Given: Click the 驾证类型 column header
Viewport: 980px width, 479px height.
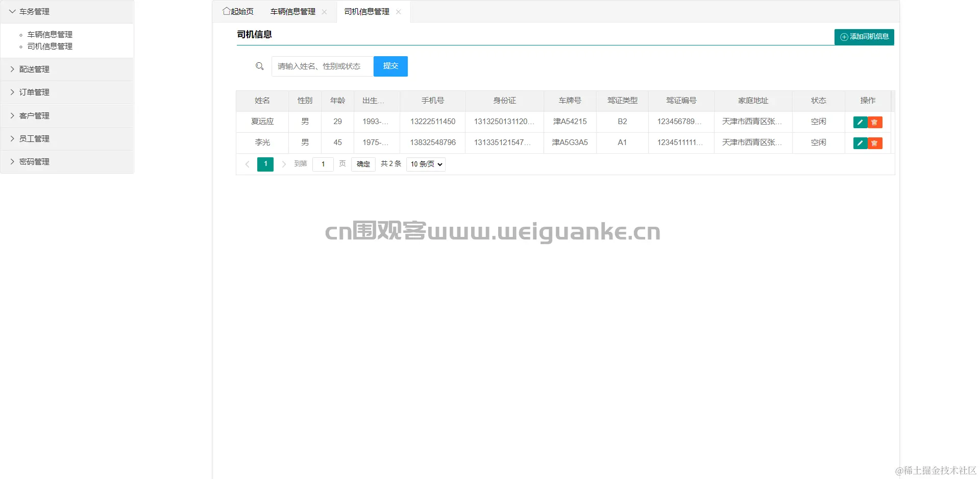Looking at the screenshot, I should [x=622, y=101].
